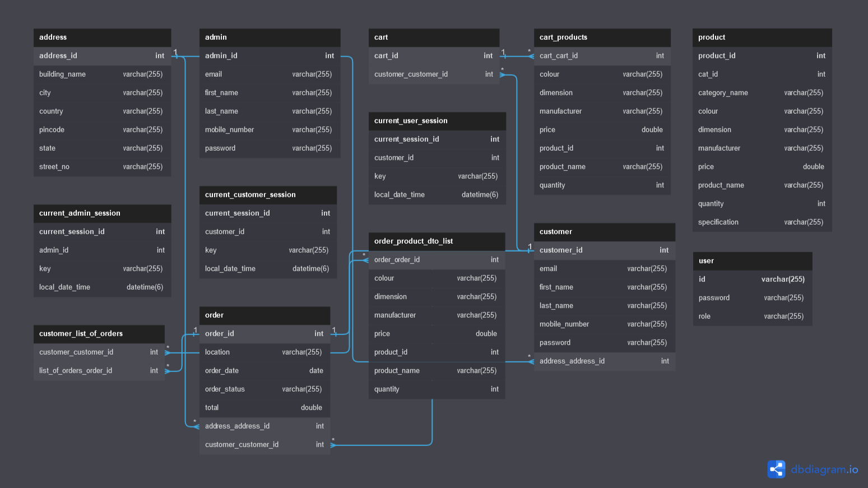Image resolution: width=868 pixels, height=488 pixels.
Task: Select the specification field in product table
Action: click(x=762, y=222)
